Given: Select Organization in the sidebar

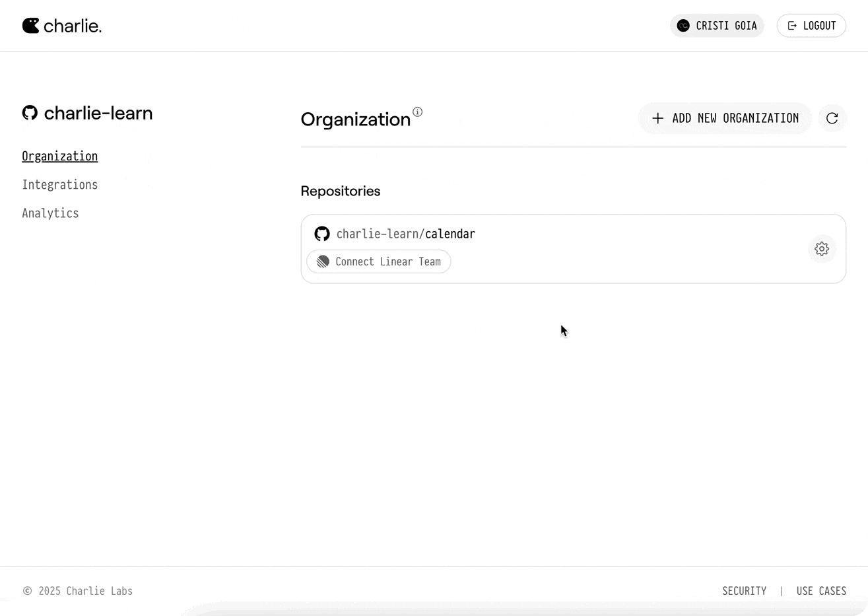Looking at the screenshot, I should click(x=59, y=156).
